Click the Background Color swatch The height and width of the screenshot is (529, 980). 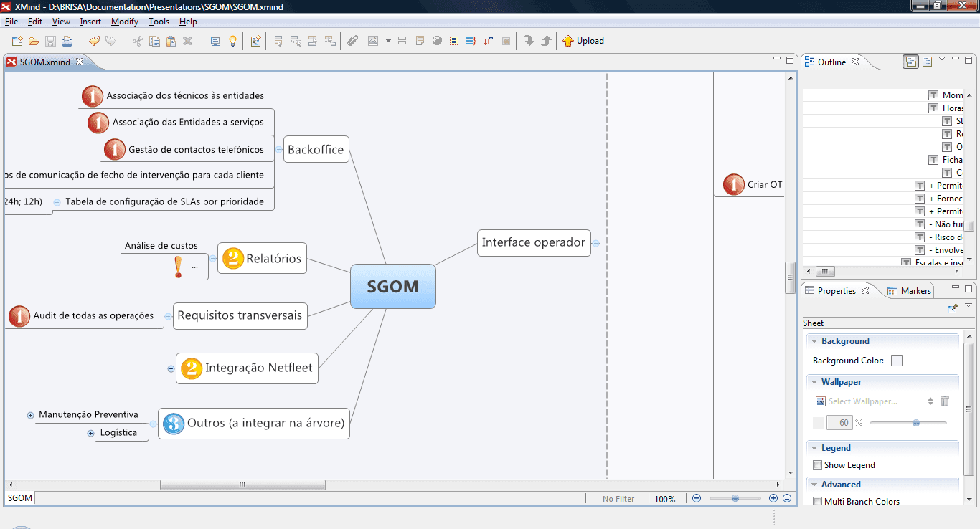click(896, 361)
